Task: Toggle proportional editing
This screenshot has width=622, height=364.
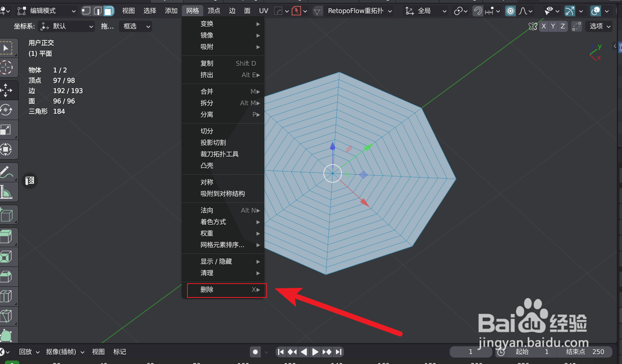Action: pyautogui.click(x=511, y=11)
